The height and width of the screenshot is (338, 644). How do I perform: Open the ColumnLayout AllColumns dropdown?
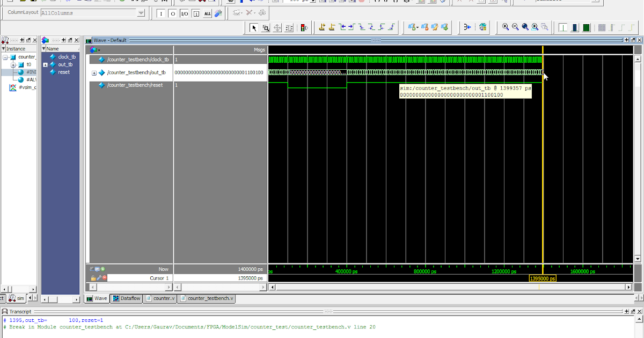coord(141,13)
